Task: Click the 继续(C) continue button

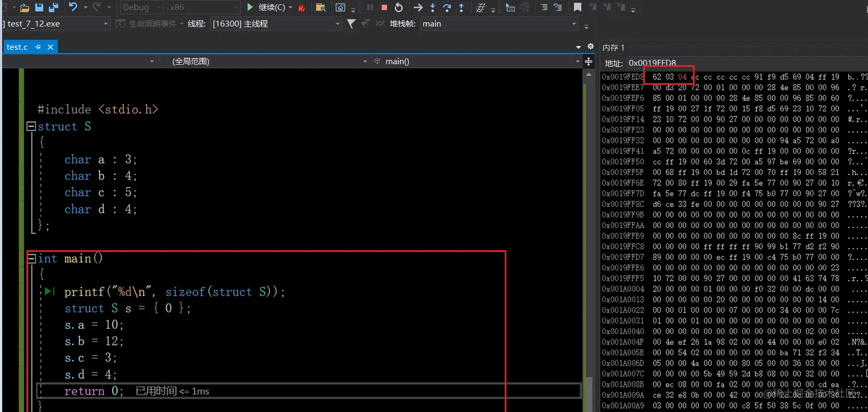Action: pyautogui.click(x=266, y=7)
